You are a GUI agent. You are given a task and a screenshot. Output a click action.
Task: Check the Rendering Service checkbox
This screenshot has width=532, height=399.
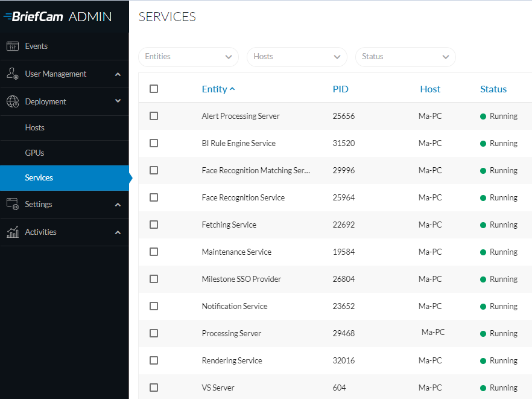(154, 360)
